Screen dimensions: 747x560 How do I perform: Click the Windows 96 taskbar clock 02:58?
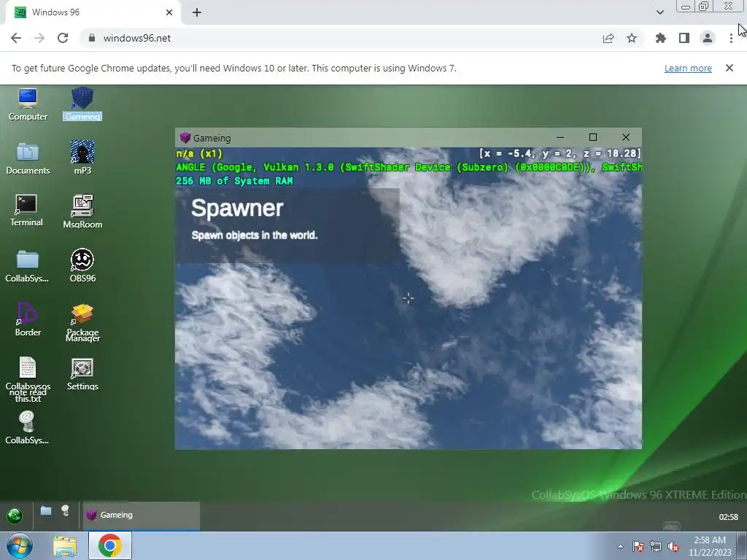click(728, 517)
